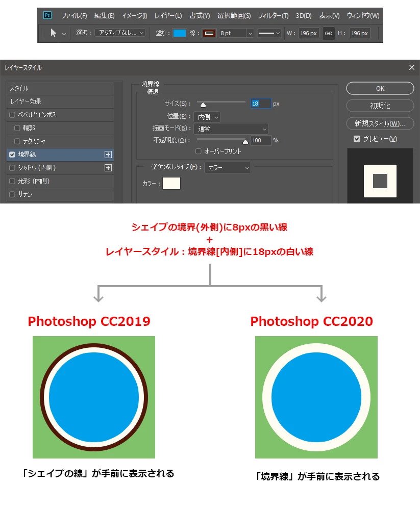Open the 選択範囲(S) menu
The image size is (420, 510).
click(x=234, y=15)
